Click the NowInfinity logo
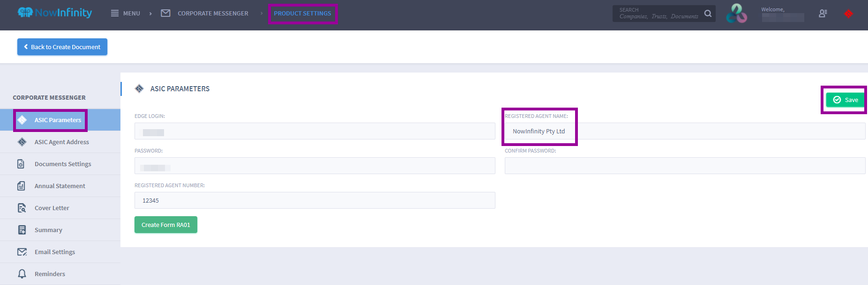The image size is (868, 285). (55, 13)
